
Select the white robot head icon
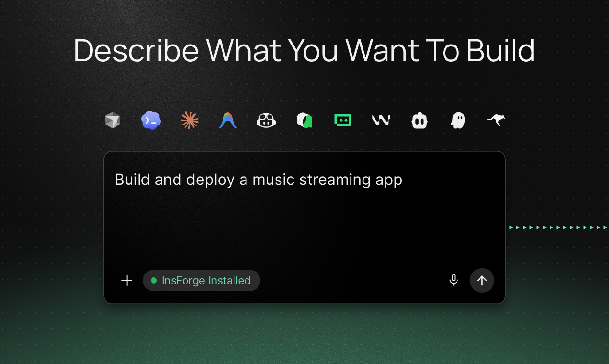(x=420, y=121)
